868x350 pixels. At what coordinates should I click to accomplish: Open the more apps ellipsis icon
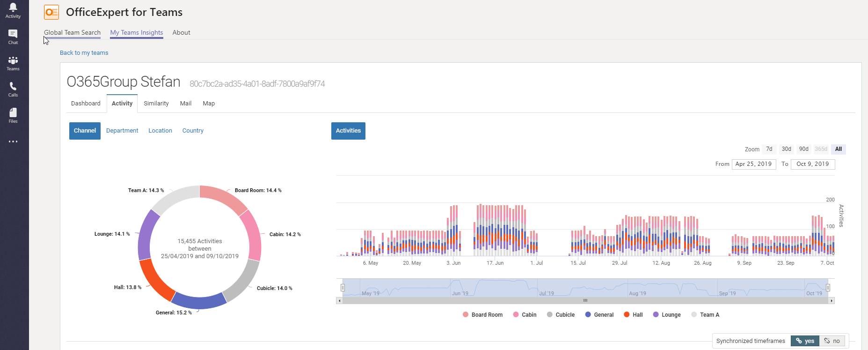click(13, 141)
